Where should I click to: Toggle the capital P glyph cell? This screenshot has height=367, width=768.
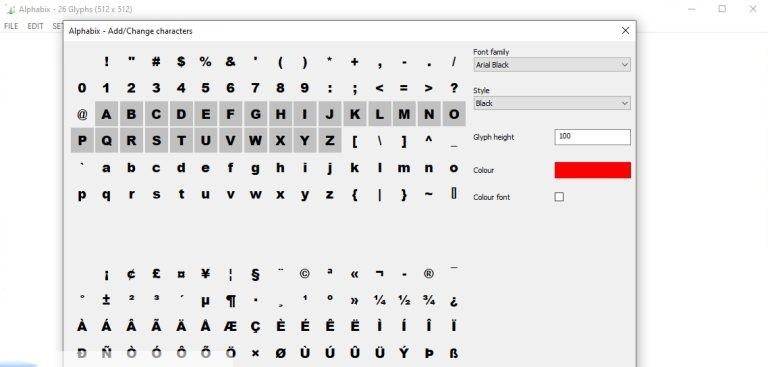(x=82, y=141)
